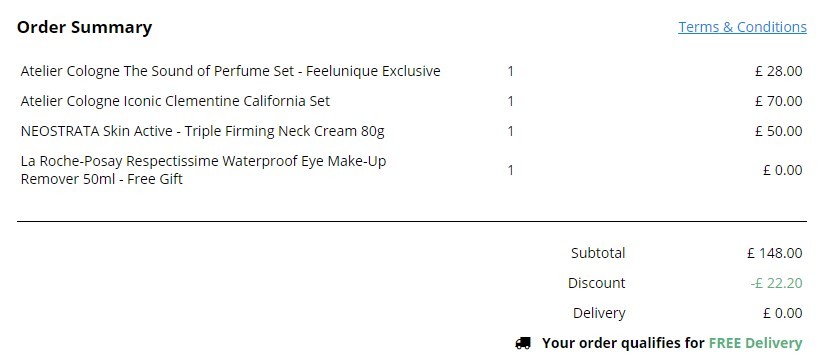
Task: Click Atelier Cologne Iconic Clementine California Set
Action: [x=175, y=101]
